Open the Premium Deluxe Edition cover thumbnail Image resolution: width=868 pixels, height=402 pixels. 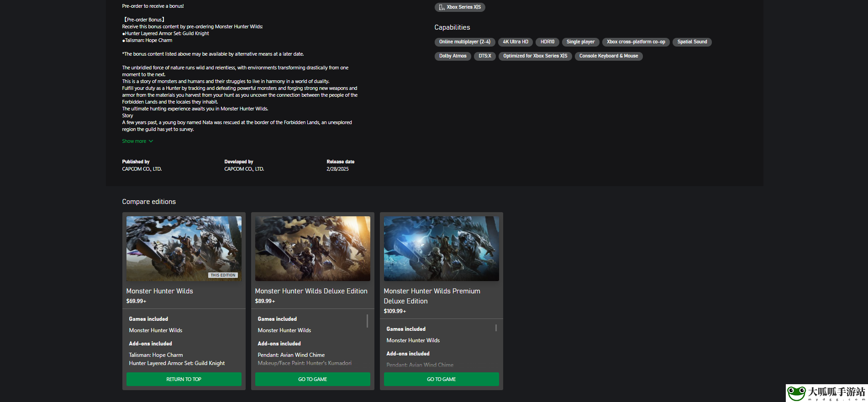pos(442,249)
